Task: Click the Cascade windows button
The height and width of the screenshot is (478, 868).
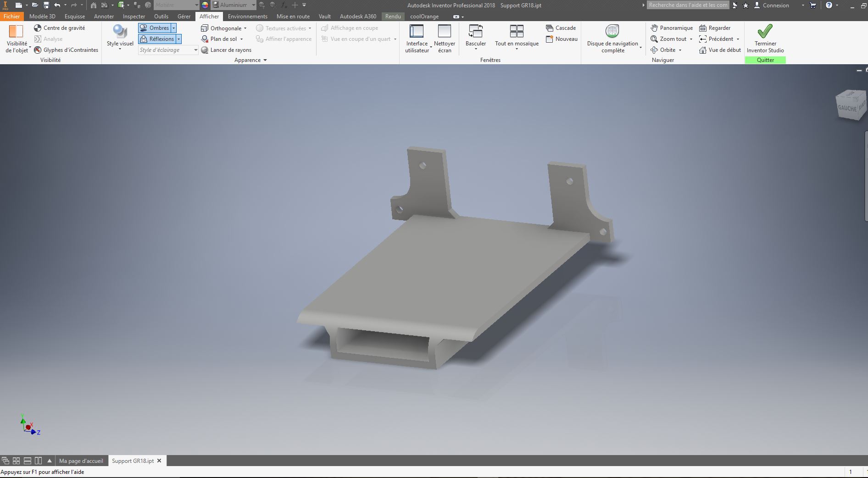Action: click(x=561, y=28)
